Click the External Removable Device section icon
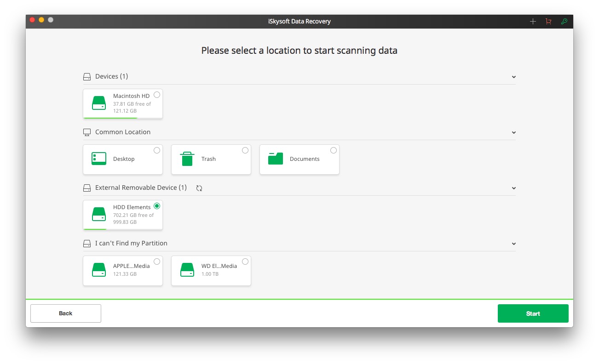The height and width of the screenshot is (364, 599). [87, 188]
